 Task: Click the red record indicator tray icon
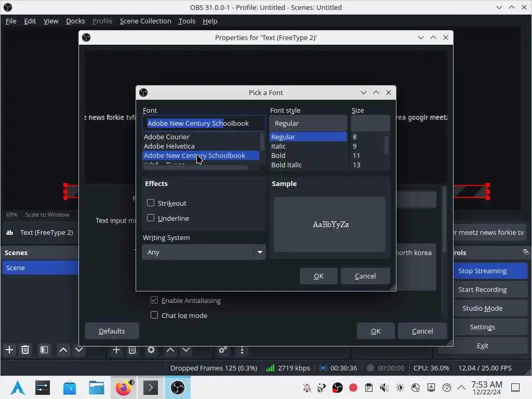point(353,388)
